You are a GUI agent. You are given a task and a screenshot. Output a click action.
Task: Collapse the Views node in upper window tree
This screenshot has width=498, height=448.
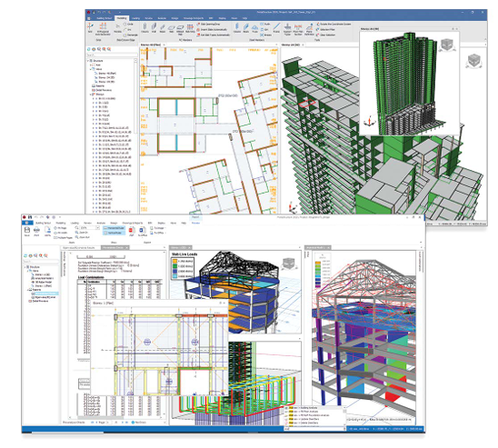pos(91,69)
